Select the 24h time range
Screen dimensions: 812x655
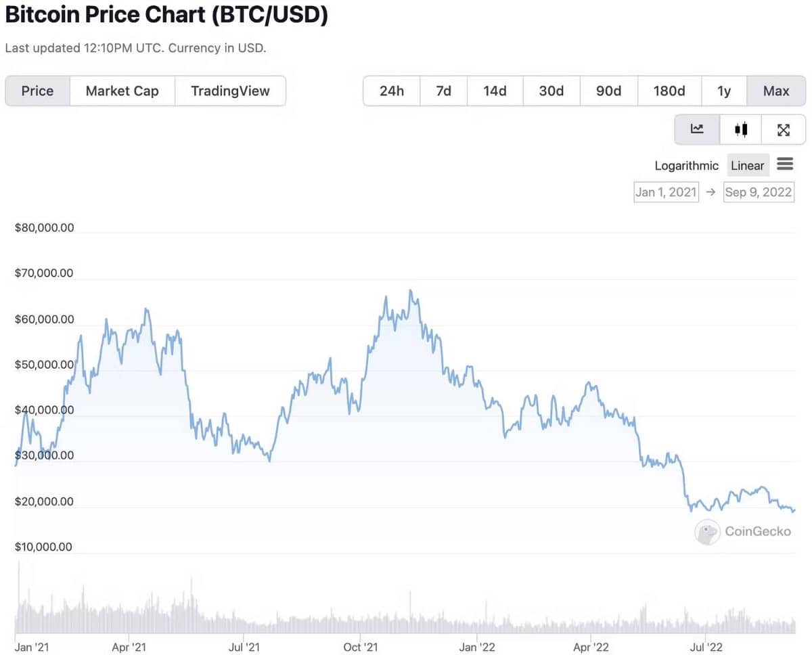391,91
